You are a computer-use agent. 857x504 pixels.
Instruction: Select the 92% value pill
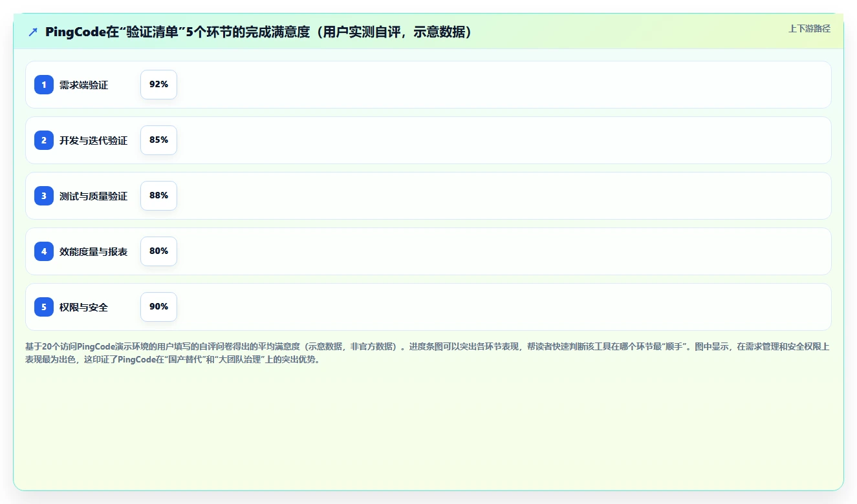(158, 85)
